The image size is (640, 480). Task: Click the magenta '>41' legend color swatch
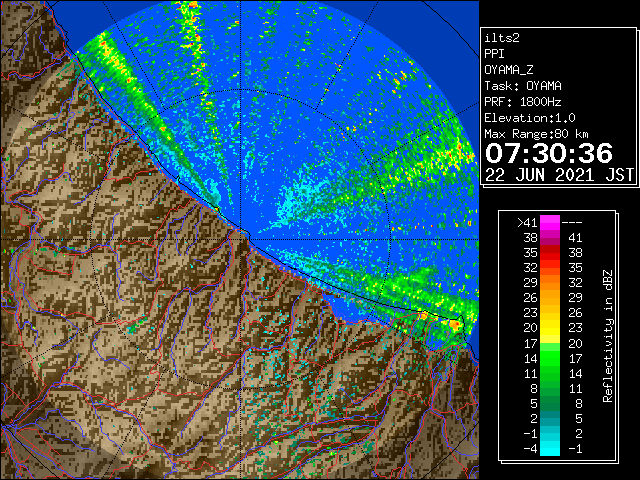pos(550,223)
